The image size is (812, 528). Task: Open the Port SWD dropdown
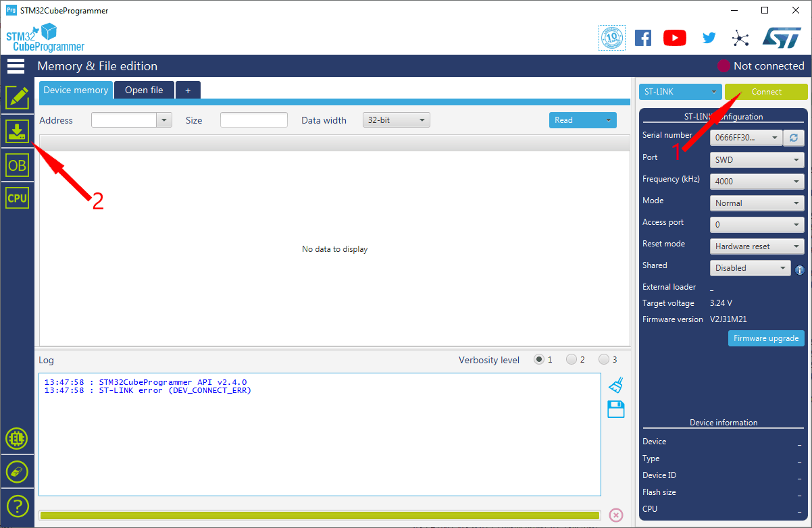tap(757, 160)
